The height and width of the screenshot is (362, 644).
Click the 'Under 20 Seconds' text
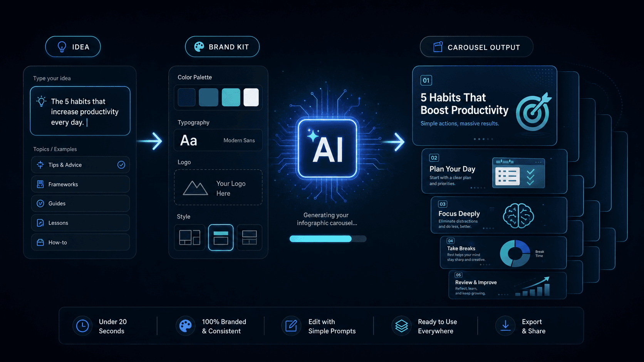[x=112, y=326]
